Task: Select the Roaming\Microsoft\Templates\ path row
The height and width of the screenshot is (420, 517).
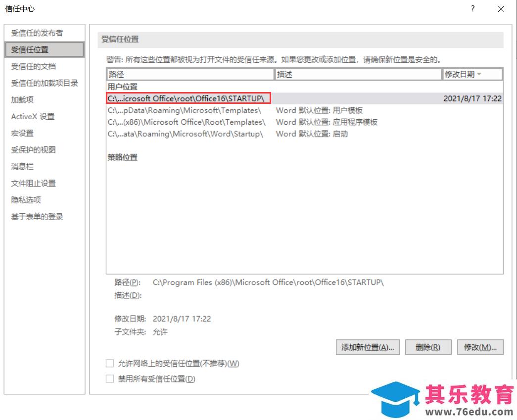Action: [304, 110]
